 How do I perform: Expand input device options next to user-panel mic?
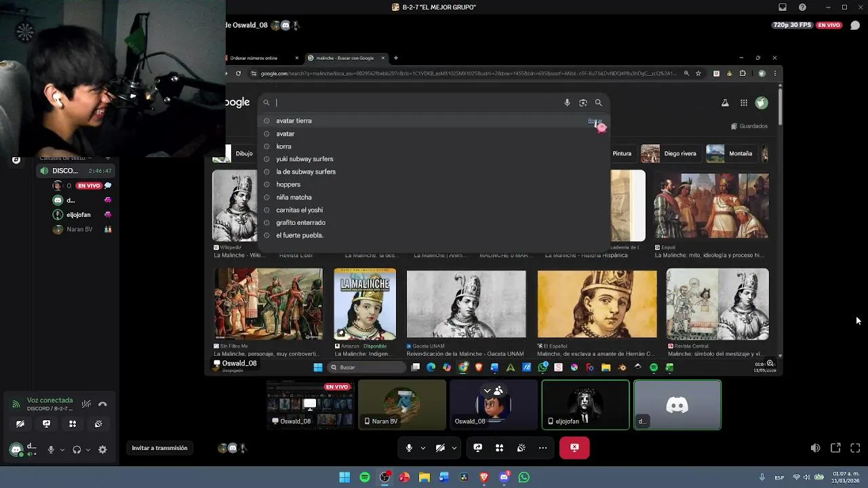click(x=62, y=449)
